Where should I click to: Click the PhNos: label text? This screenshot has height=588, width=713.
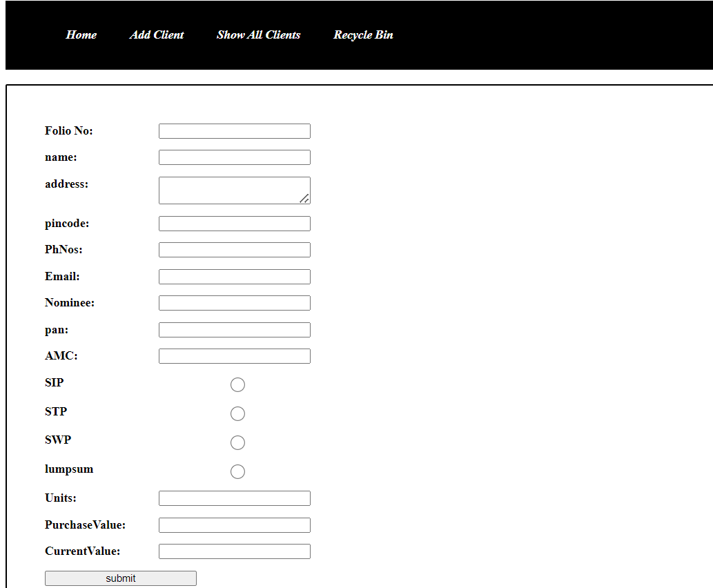64,250
